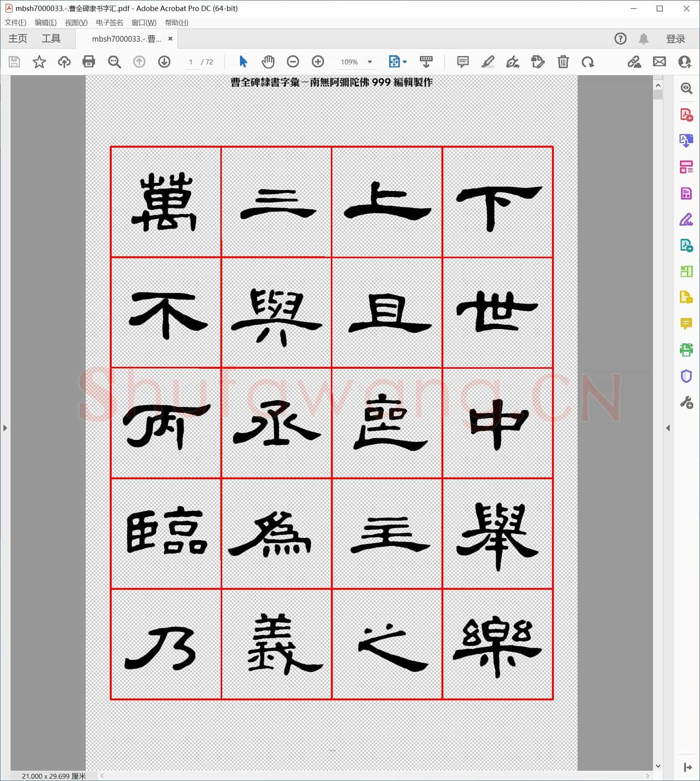This screenshot has width=700, height=781.
Task: Add a comment note
Action: (x=463, y=62)
